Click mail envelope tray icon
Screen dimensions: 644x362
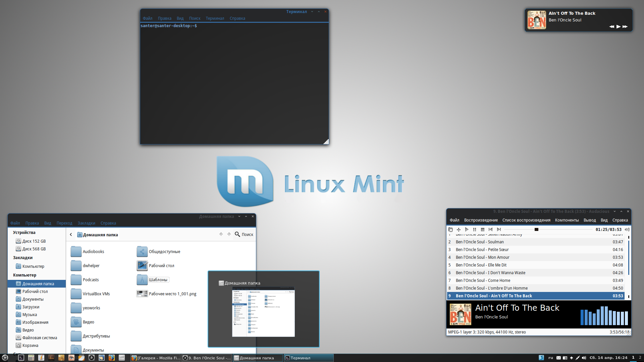(x=558, y=358)
